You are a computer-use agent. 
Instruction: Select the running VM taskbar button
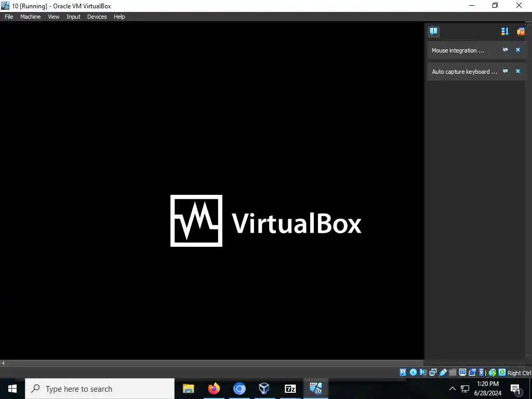(x=315, y=389)
